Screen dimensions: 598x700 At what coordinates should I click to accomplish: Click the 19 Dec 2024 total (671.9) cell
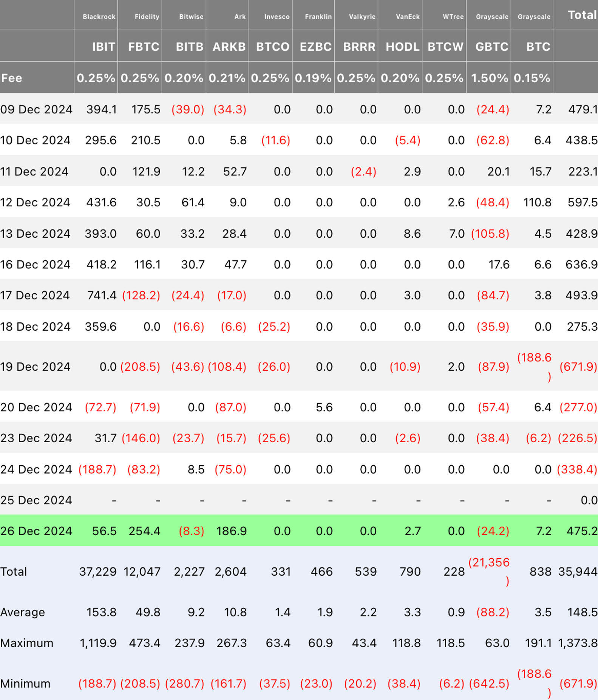[578, 366]
